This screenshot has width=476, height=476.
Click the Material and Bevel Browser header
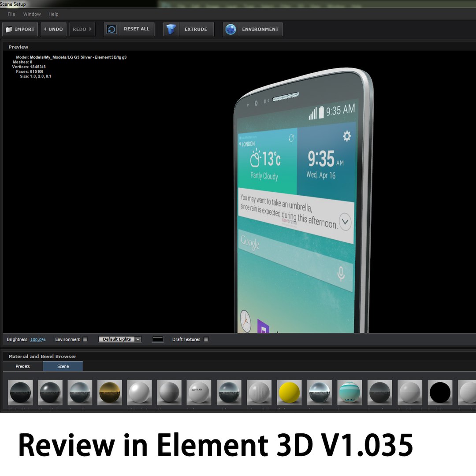coord(42,357)
